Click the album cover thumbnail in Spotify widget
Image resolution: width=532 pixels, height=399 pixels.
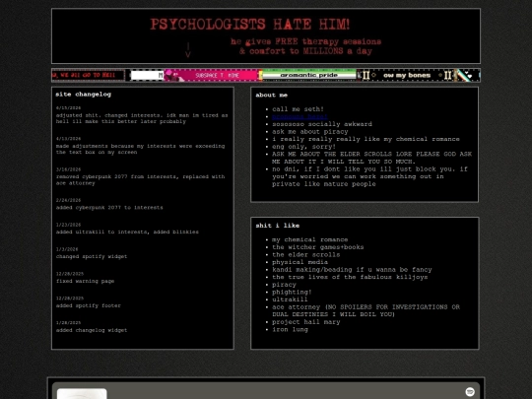82,394
